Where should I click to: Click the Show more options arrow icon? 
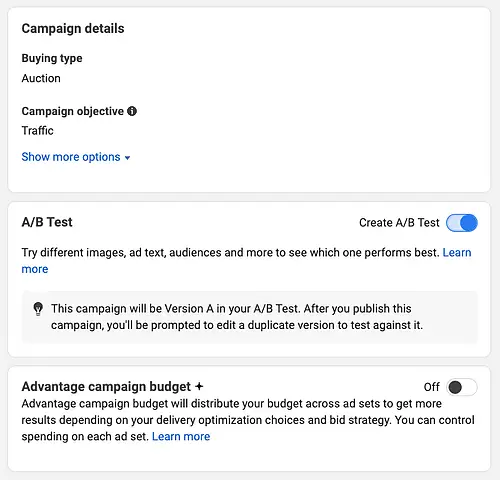coord(127,158)
